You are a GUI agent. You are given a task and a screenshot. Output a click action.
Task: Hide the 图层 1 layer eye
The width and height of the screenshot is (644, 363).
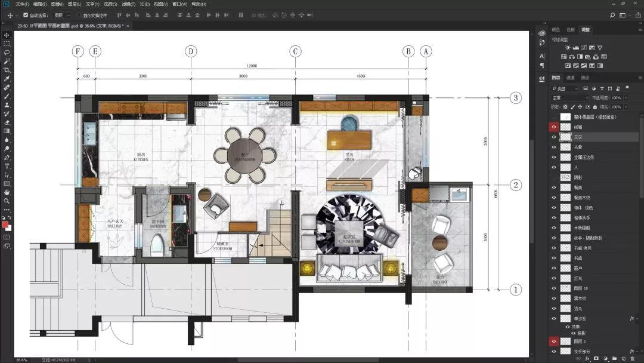(x=553, y=342)
